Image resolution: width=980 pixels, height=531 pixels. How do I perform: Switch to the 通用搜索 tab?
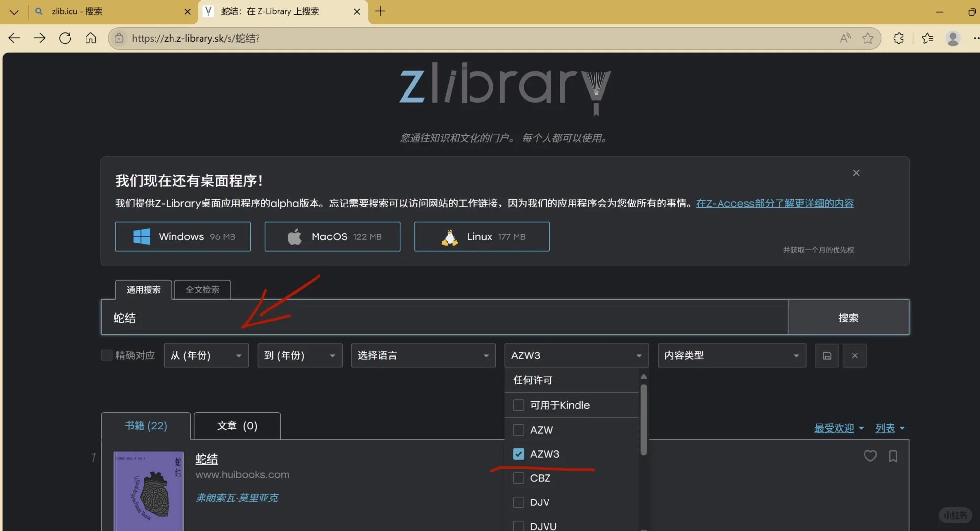click(144, 290)
